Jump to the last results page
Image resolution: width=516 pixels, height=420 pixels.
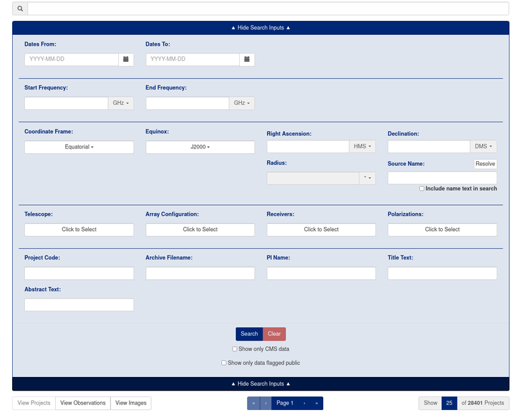point(316,403)
